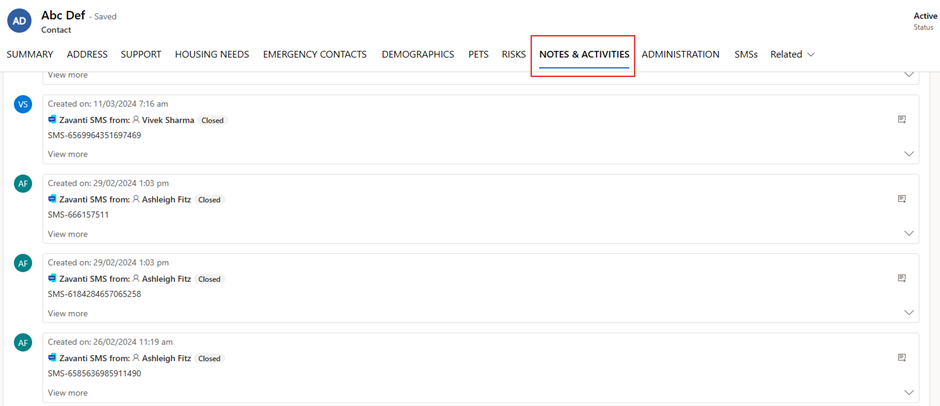Open the PETS tab
The height and width of the screenshot is (406, 940).
point(478,54)
